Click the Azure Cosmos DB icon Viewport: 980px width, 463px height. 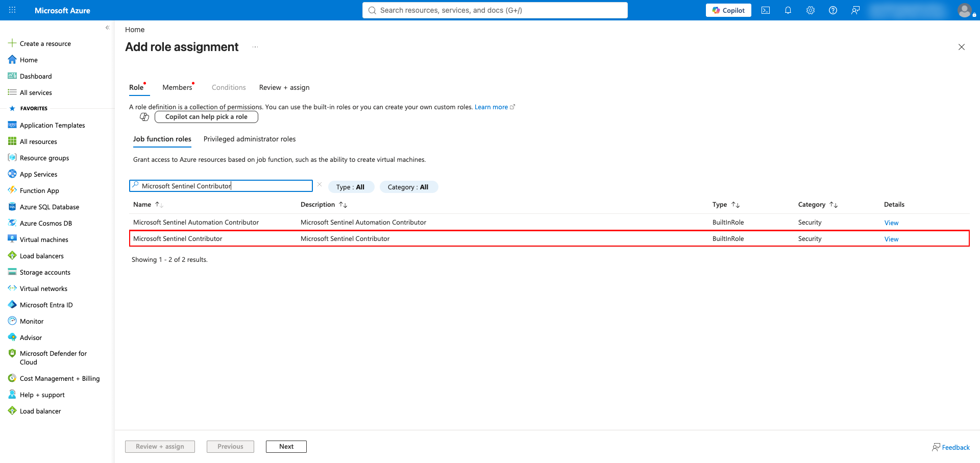12,223
